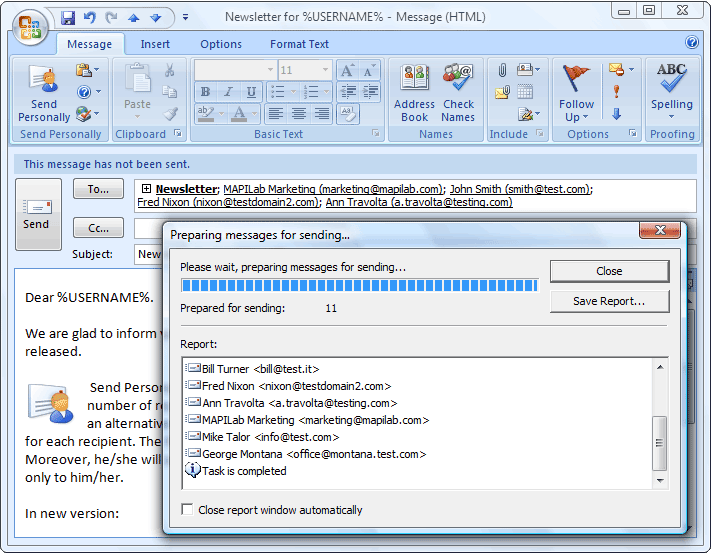Open the Address Book
This screenshot has width=711, height=554.
pos(414,93)
